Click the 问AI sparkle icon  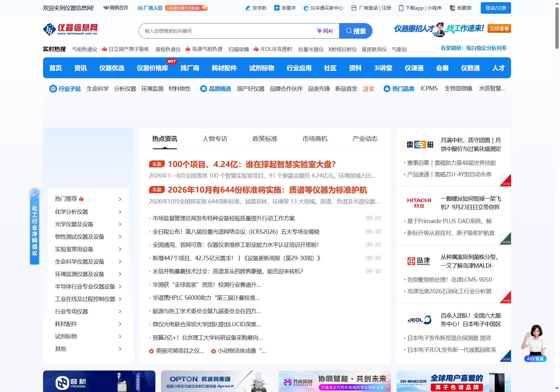coord(319,31)
